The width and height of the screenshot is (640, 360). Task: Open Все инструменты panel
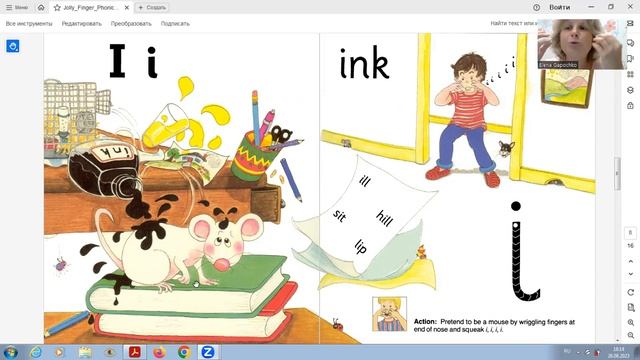point(29,24)
